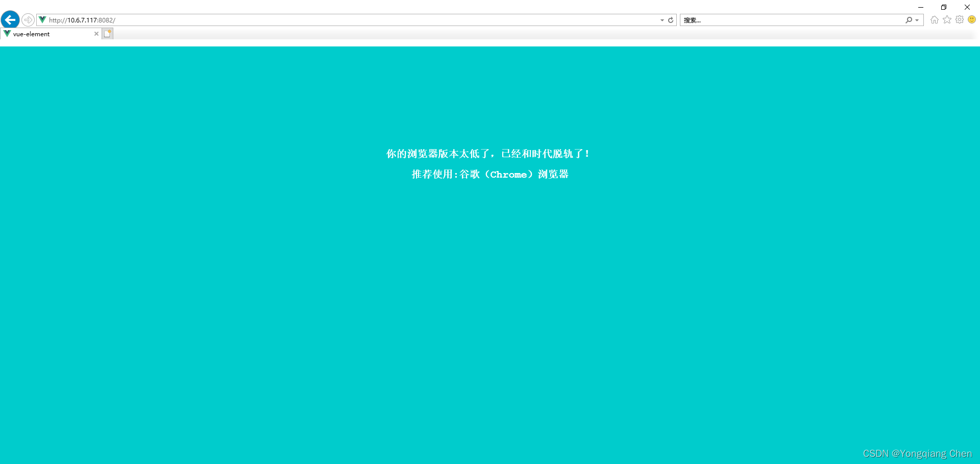The height and width of the screenshot is (464, 980).
Task: Open Favorites with the star icon
Action: tap(947, 19)
